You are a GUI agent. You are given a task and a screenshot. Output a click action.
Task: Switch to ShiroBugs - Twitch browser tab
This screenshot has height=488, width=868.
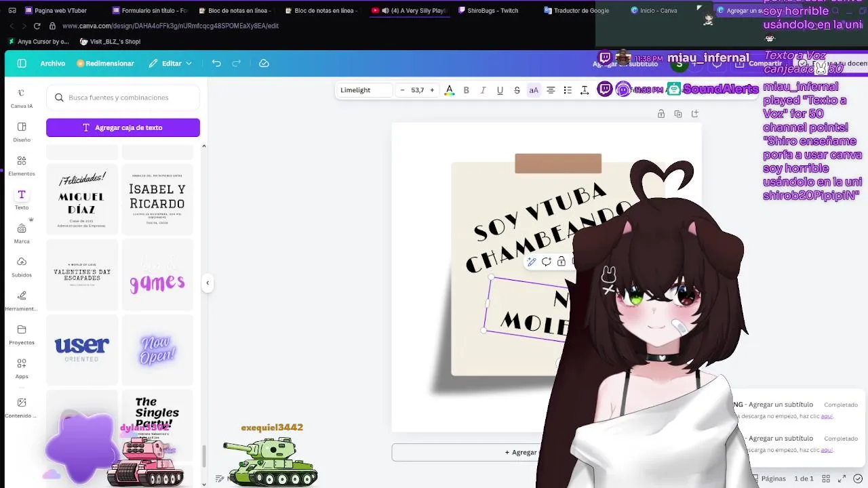click(492, 10)
